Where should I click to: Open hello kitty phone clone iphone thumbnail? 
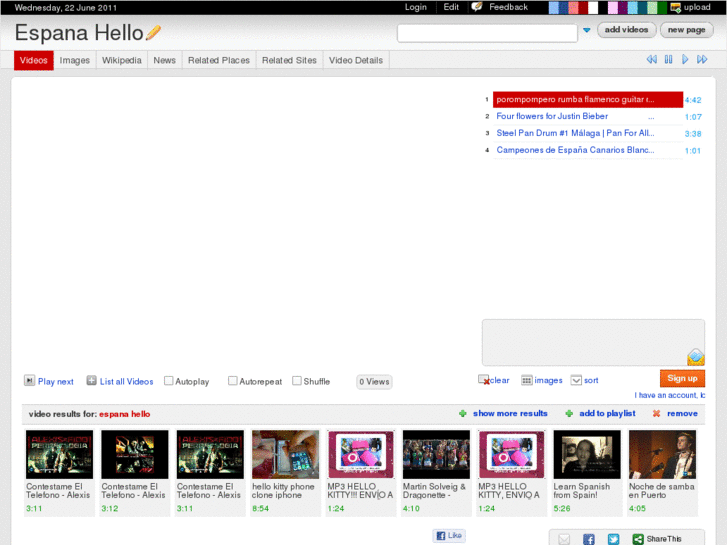pos(286,454)
